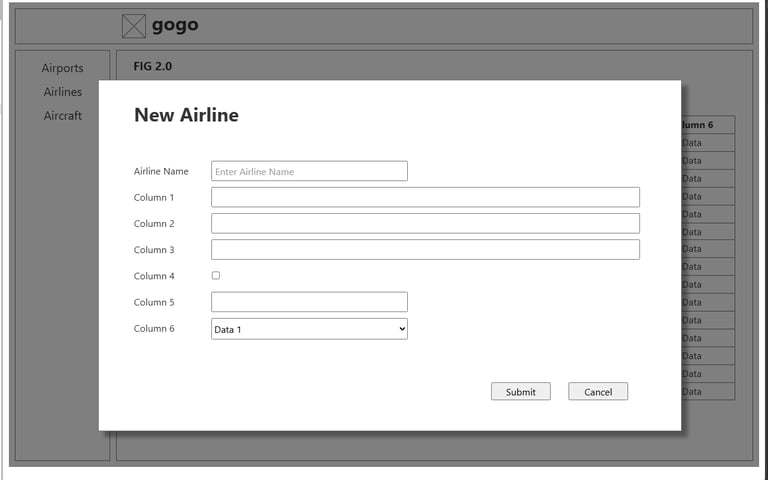Click the gogo logo placeholder icon
Viewport: 768px width, 480px height.
click(x=134, y=26)
